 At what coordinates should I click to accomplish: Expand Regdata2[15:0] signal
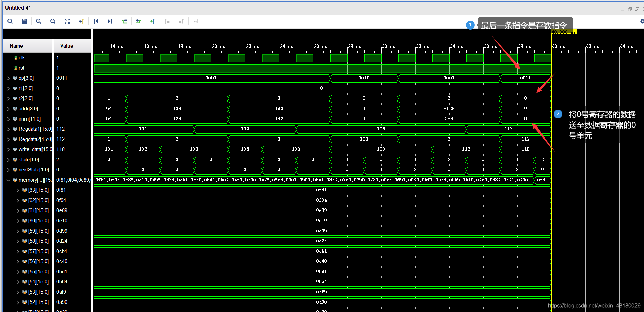click(9, 139)
